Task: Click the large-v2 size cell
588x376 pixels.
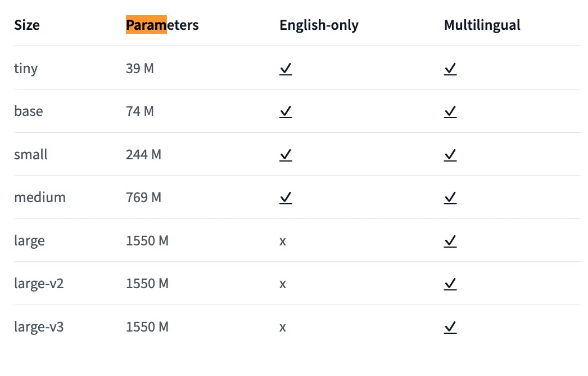Action: 39,284
